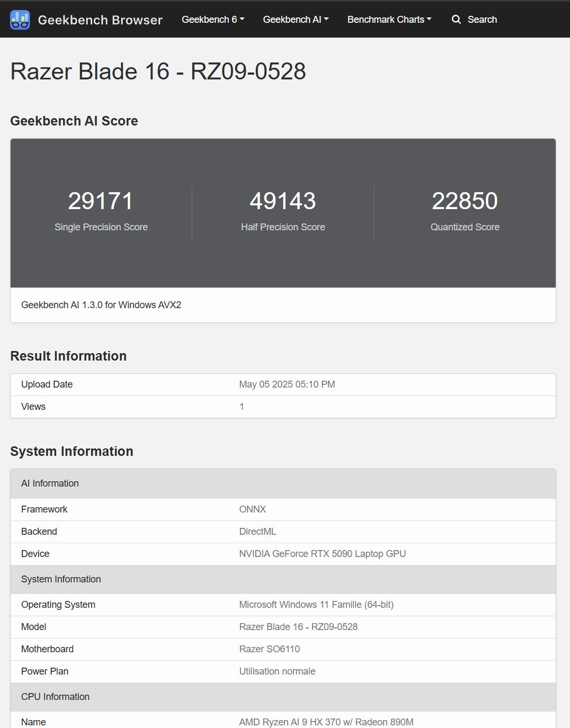Click the Geekbench logo icon
This screenshot has height=728, width=570.
(x=20, y=20)
